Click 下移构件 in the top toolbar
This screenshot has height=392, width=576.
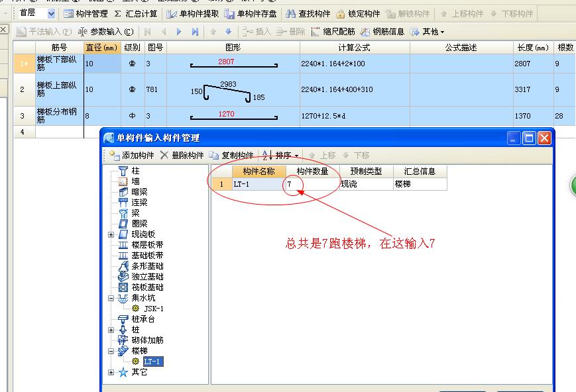(x=511, y=14)
